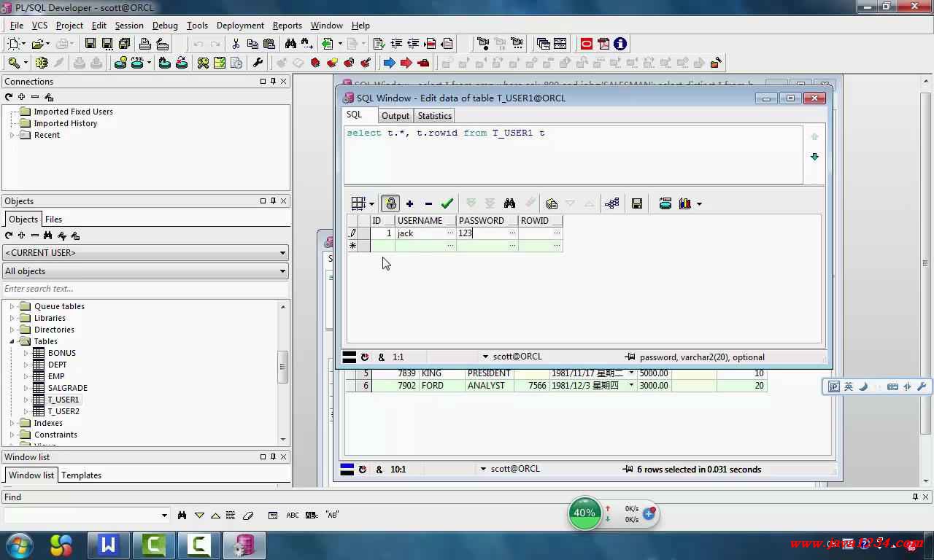934x560 pixels.
Task: Open the Find text history dropdown
Action: [x=164, y=516]
